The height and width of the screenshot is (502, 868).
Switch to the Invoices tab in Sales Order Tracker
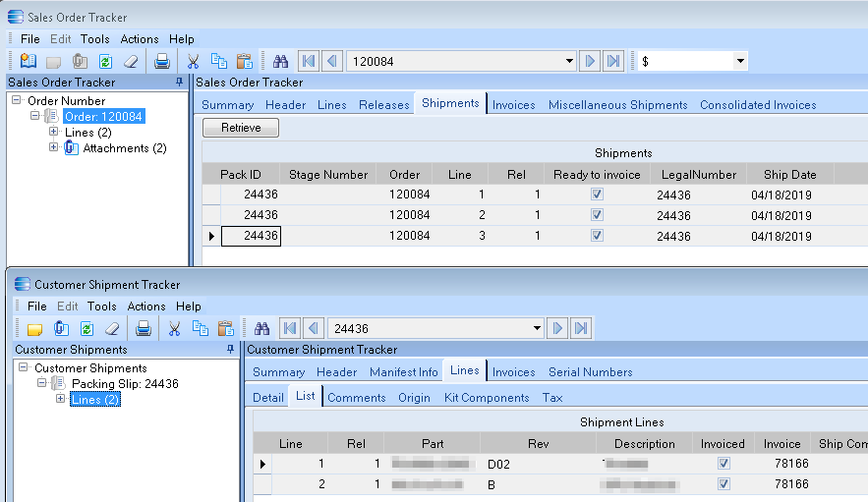[x=513, y=104]
